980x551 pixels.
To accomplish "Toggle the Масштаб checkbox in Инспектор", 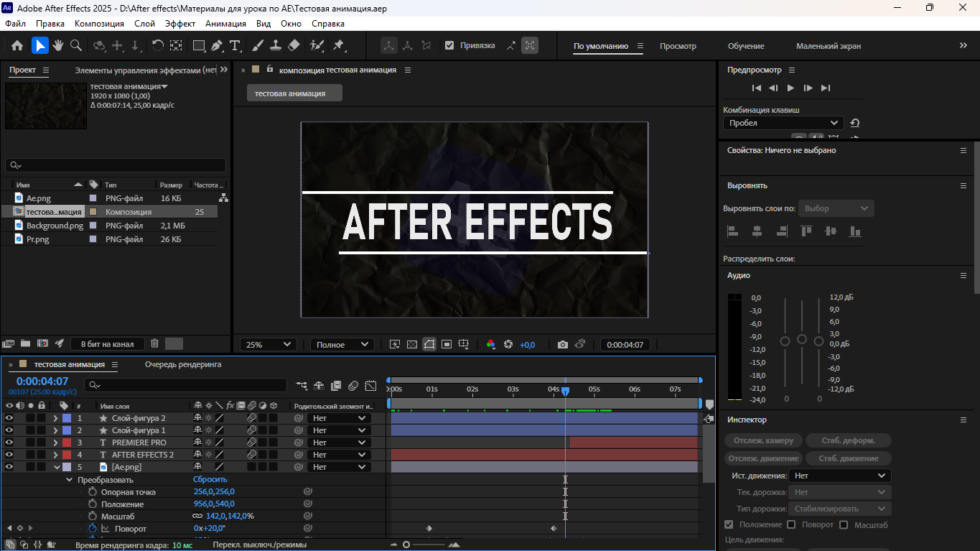I will pyautogui.click(x=844, y=524).
